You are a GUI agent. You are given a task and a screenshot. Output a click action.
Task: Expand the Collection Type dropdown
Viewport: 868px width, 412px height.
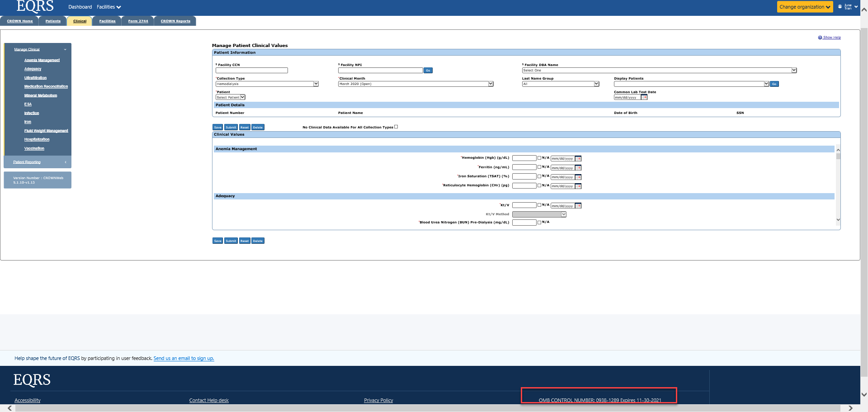316,84
